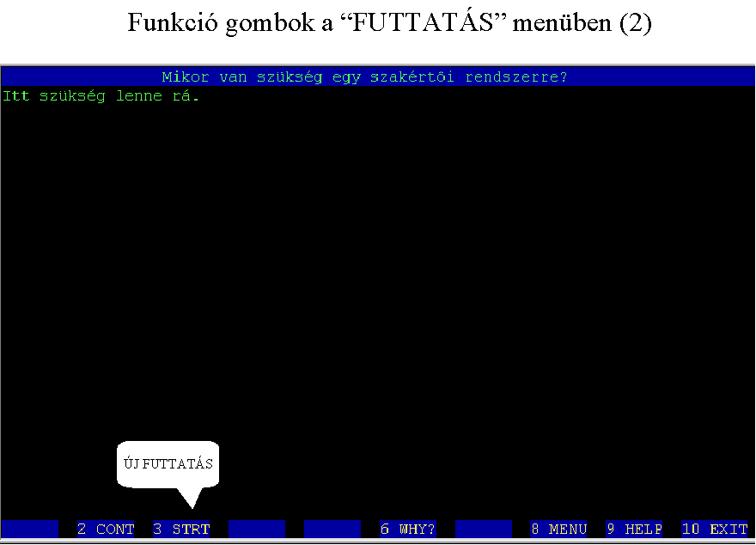Viewport: 756px width, 545px height.
Task: Choose the 6 WHY? function key
Action: click(x=408, y=529)
